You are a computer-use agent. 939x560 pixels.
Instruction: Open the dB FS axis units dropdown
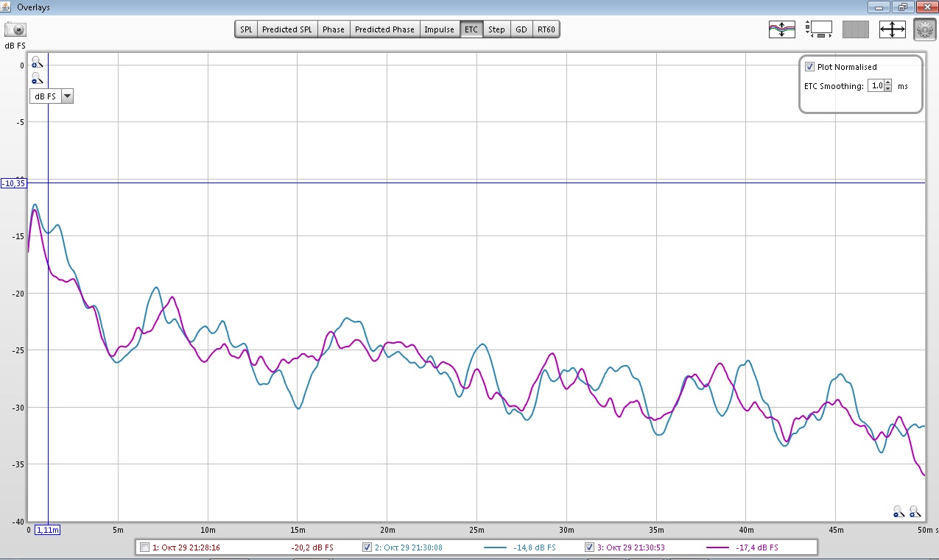click(67, 96)
